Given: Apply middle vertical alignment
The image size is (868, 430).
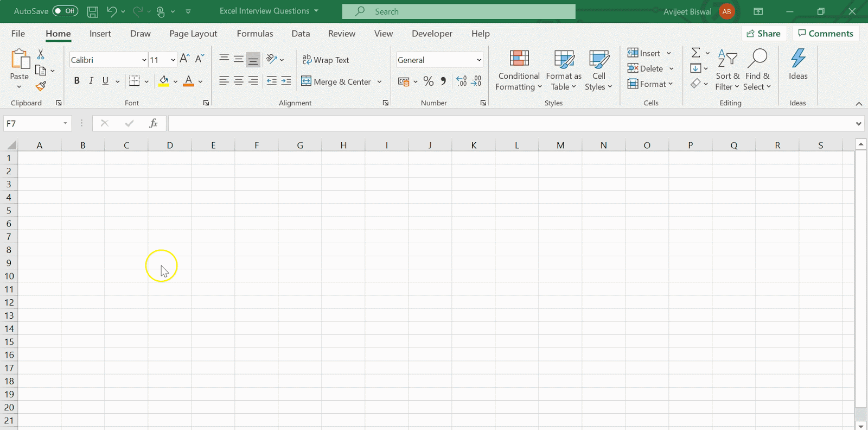Looking at the screenshot, I should pyautogui.click(x=239, y=59).
